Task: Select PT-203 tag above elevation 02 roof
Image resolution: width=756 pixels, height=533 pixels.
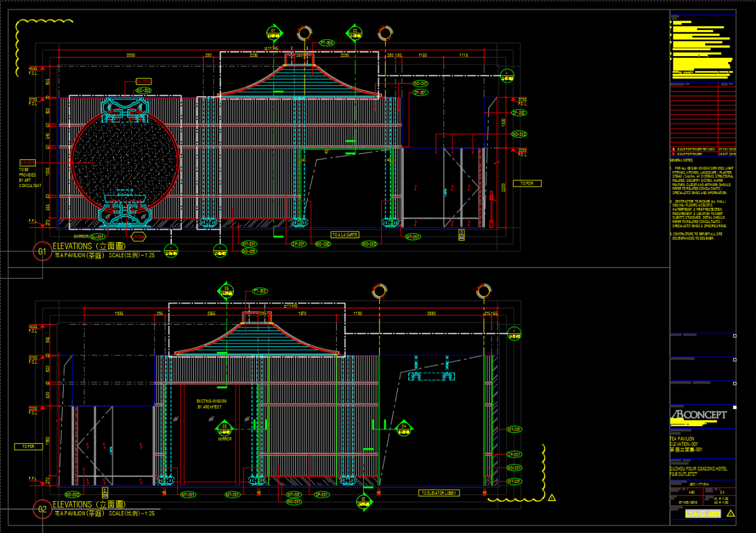Action: pyautogui.click(x=260, y=291)
